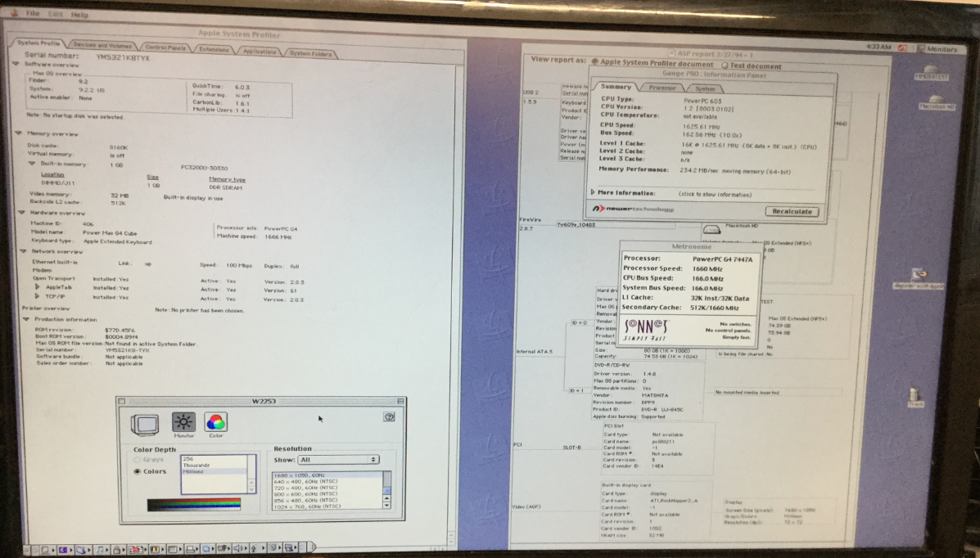This screenshot has width=980, height=558.
Task: Click the ATI icon in the menu bar
Action: 902,47
